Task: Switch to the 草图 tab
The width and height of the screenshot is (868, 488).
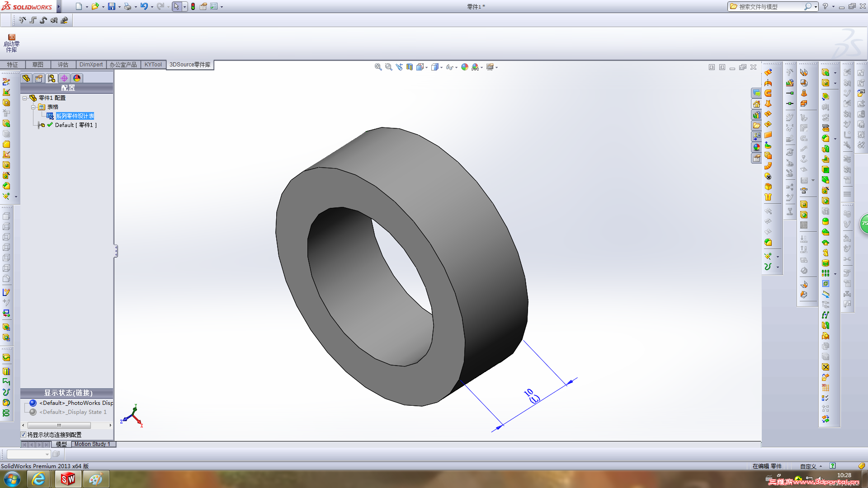Action: click(38, 65)
